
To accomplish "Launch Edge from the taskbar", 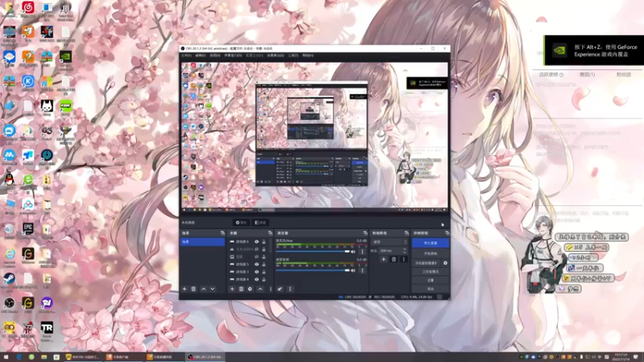I will click(19, 357).
